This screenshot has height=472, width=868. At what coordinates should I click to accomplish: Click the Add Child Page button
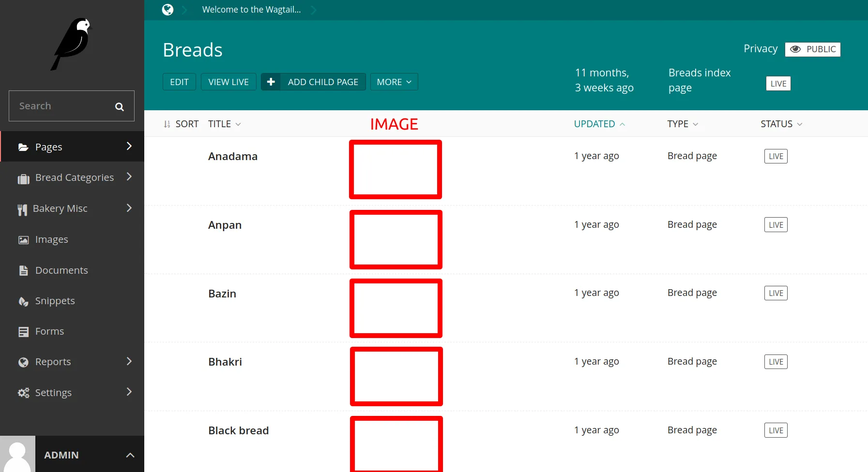pos(313,82)
